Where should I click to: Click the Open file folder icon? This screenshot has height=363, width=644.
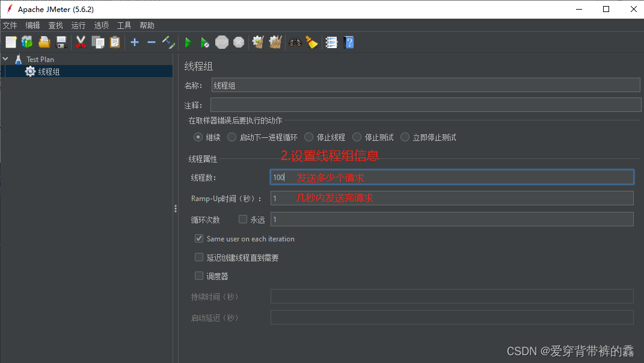[x=44, y=42]
